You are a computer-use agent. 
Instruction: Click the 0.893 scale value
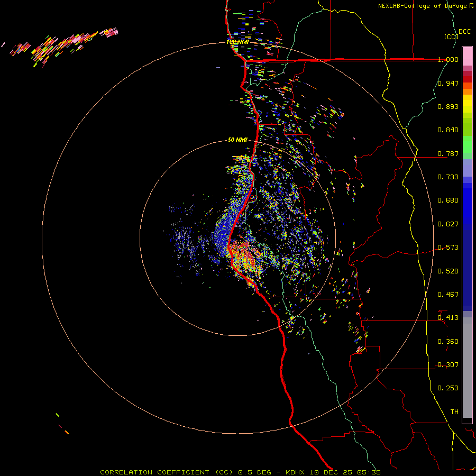tap(448, 106)
